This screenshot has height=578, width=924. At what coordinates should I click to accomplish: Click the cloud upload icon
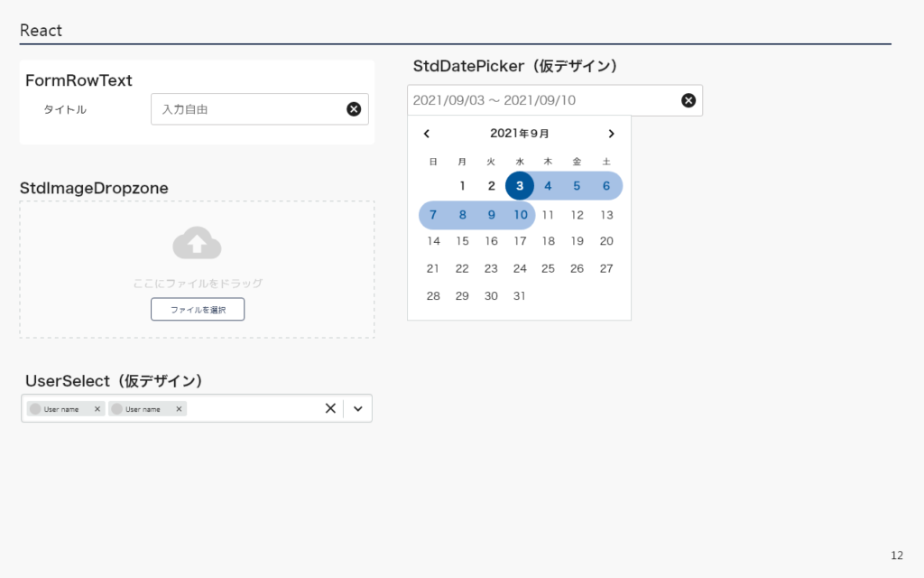pos(197,243)
